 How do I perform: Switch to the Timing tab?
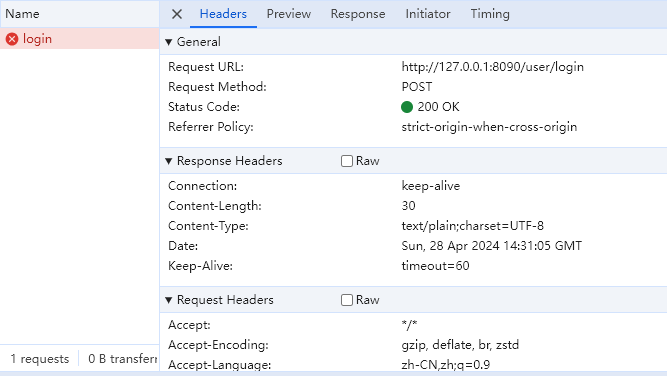pos(490,14)
